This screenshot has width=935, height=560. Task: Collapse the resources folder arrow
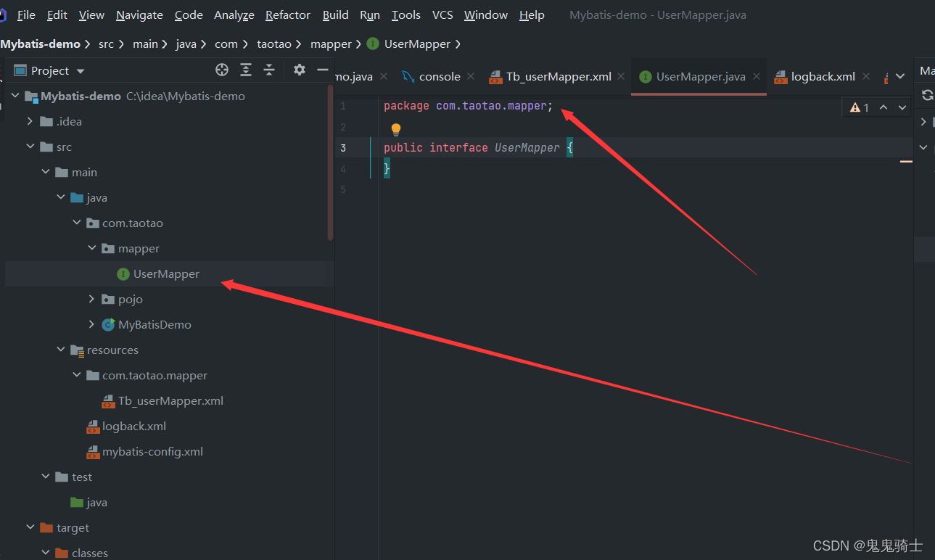pos(61,350)
